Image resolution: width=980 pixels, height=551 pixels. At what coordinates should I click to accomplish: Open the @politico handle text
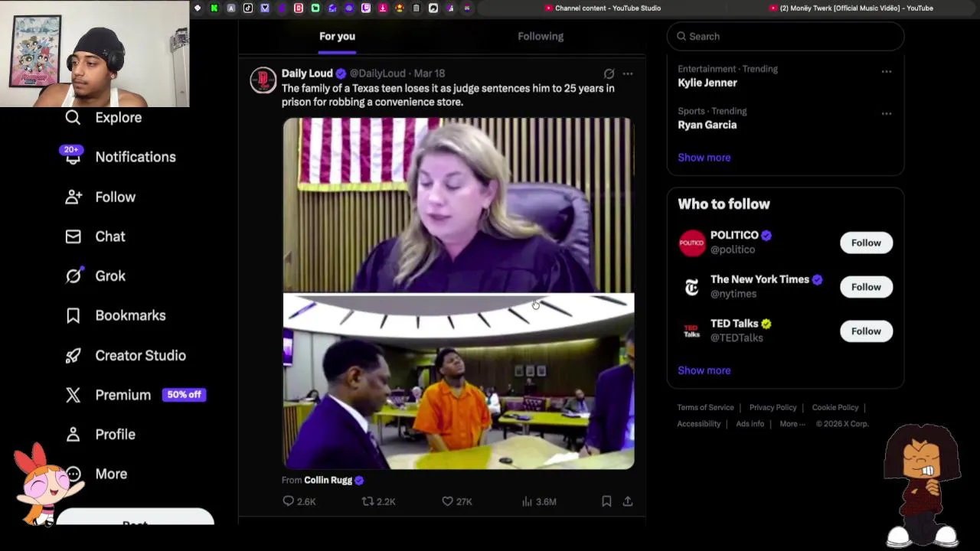tap(733, 249)
